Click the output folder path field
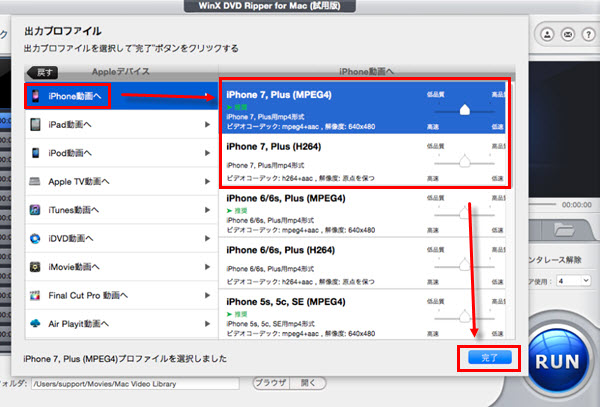 135,384
